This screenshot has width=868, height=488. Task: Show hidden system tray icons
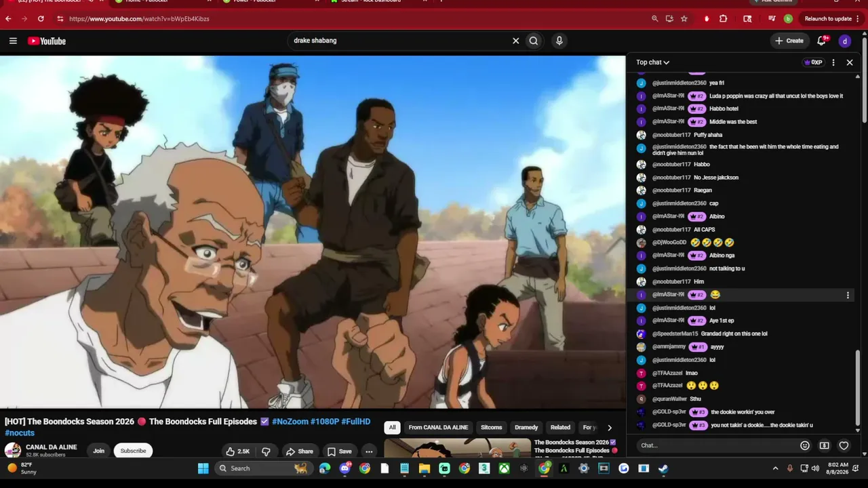(776, 468)
